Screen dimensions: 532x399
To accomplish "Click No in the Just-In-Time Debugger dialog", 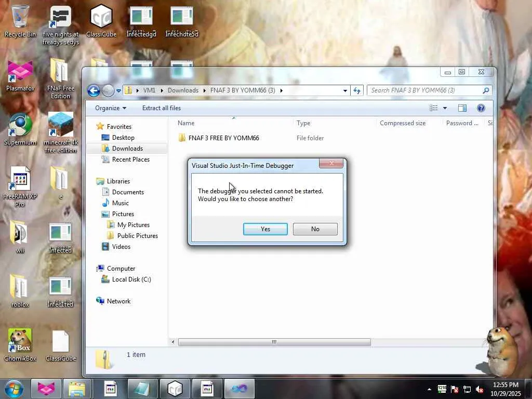I will (315, 229).
